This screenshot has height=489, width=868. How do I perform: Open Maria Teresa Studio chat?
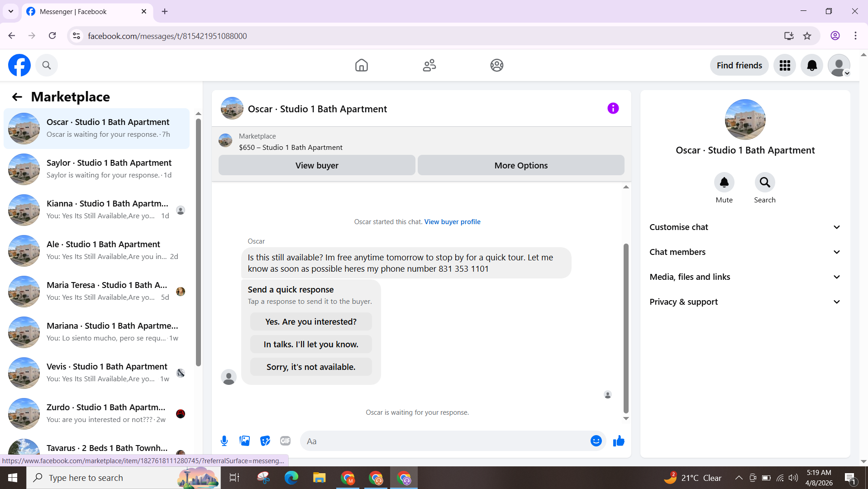[x=96, y=291]
